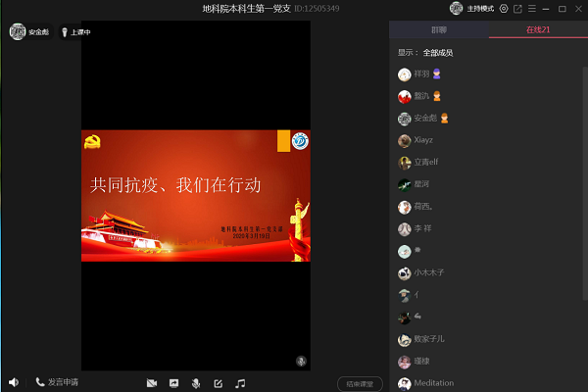
Task: Click 发言申请 speak request
Action: (x=57, y=382)
